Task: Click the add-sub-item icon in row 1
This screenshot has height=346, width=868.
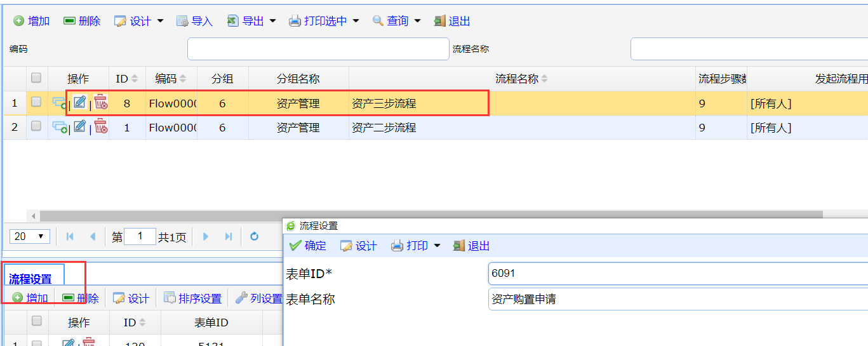Action: click(60, 103)
